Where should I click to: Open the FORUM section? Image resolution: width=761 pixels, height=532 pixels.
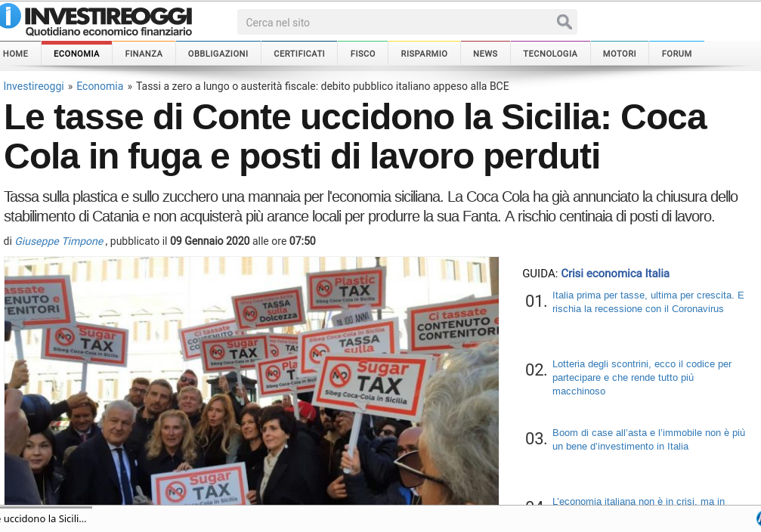pos(676,54)
